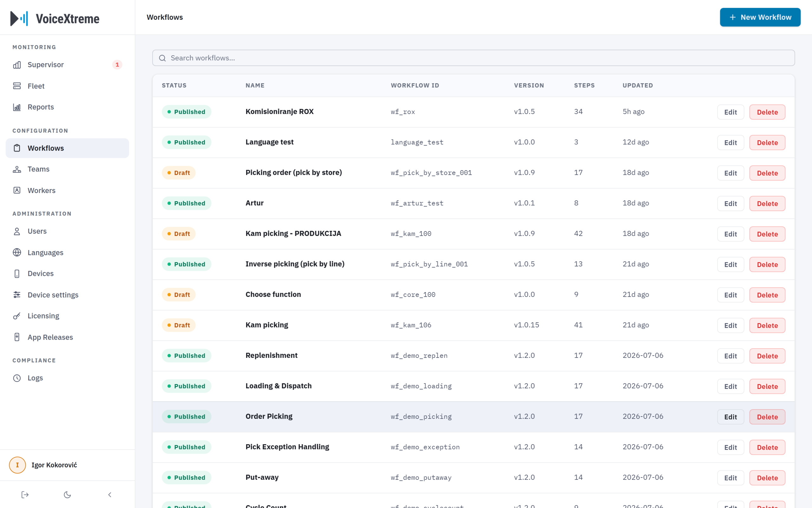Collapse the sidebar with the chevron
This screenshot has width=812, height=508.
tap(110, 495)
